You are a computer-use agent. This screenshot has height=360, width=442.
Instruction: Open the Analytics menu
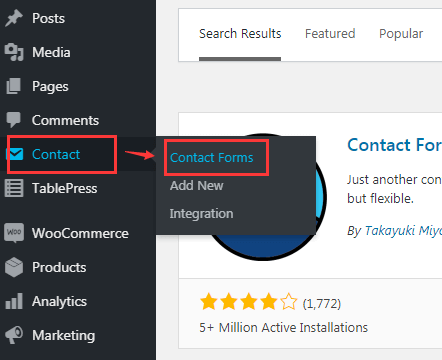59,301
